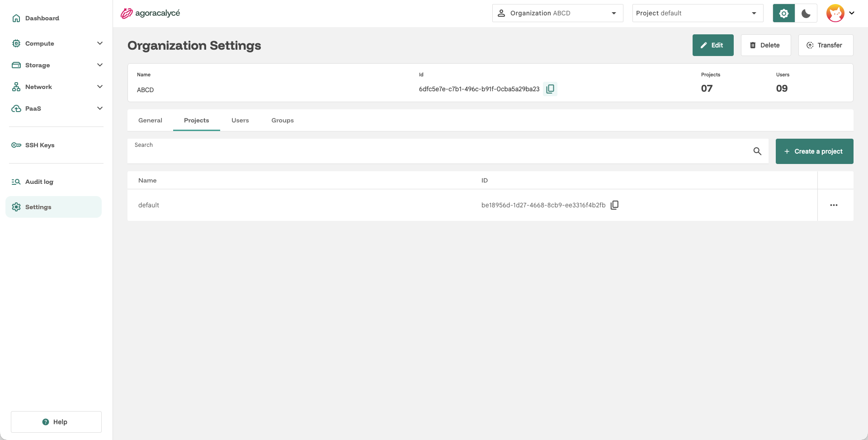Click Create a project button
This screenshot has width=868, height=440.
coord(814,151)
